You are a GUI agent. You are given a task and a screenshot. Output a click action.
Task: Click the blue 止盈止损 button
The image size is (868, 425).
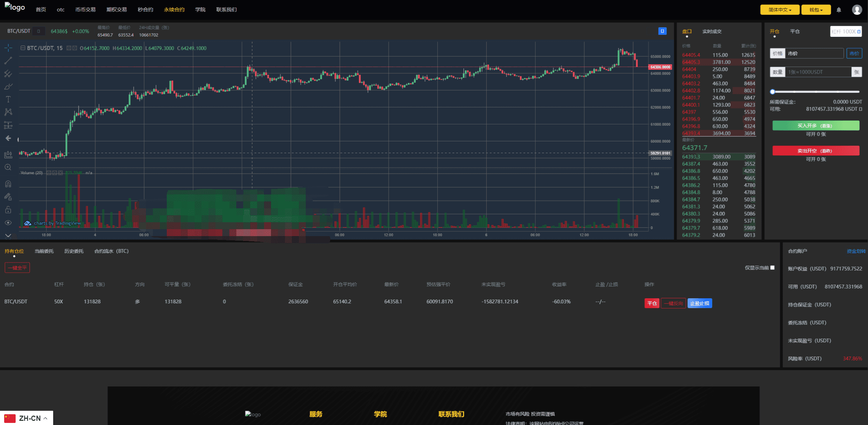[699, 303]
